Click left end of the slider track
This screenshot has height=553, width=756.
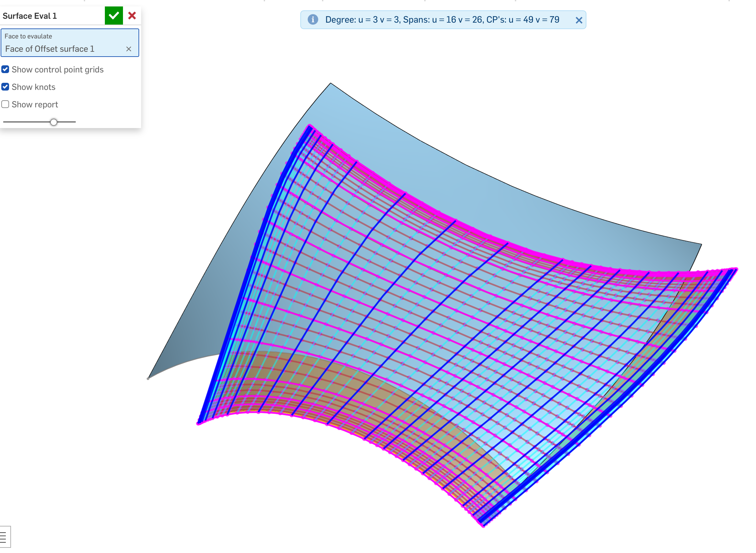tap(5, 122)
